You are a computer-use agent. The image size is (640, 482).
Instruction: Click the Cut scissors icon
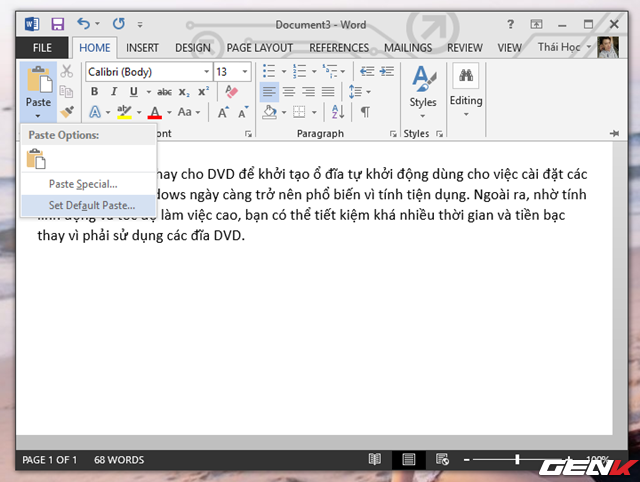[x=67, y=71]
